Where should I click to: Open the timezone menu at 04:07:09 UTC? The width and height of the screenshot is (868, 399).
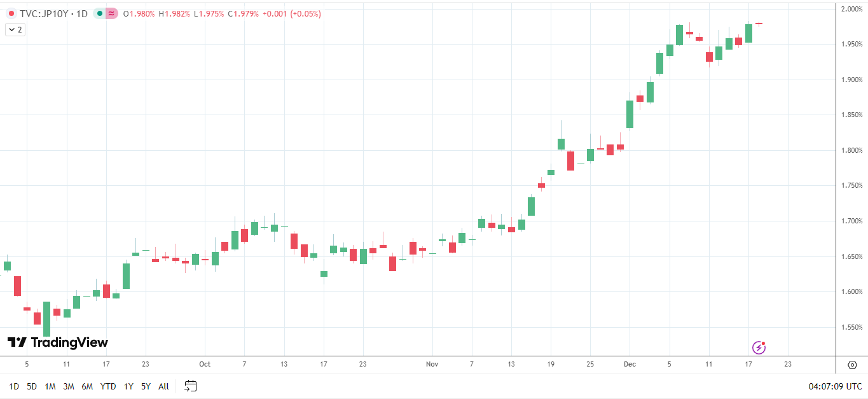tap(835, 386)
